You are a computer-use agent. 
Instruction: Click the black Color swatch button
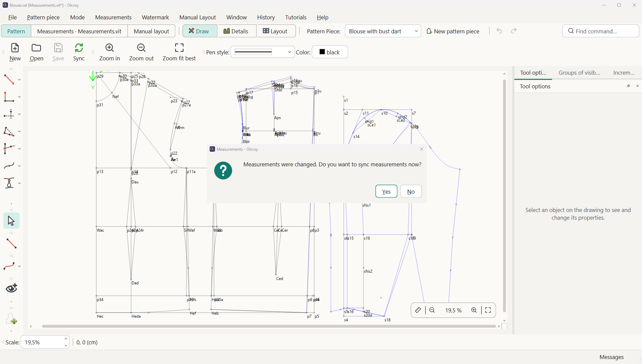click(x=330, y=52)
